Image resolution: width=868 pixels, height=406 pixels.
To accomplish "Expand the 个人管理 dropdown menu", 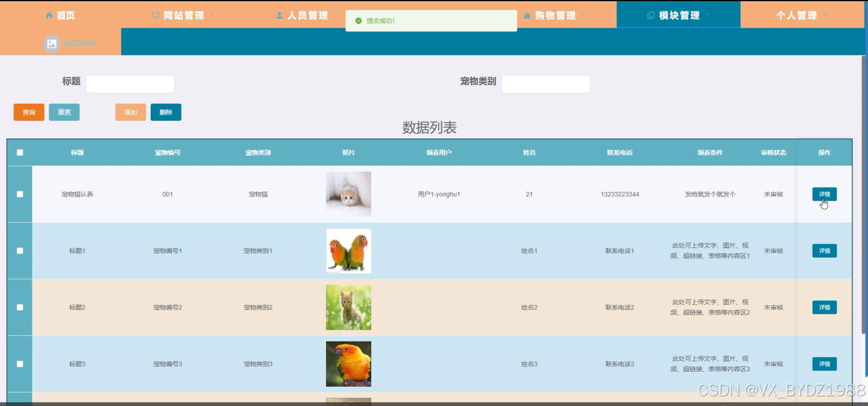I will tap(802, 15).
